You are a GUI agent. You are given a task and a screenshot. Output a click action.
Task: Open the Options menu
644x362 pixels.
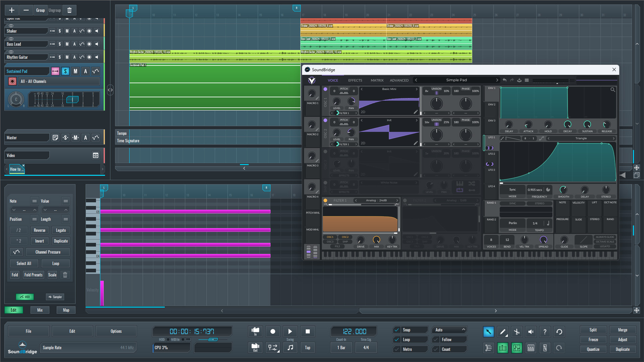[x=116, y=331]
